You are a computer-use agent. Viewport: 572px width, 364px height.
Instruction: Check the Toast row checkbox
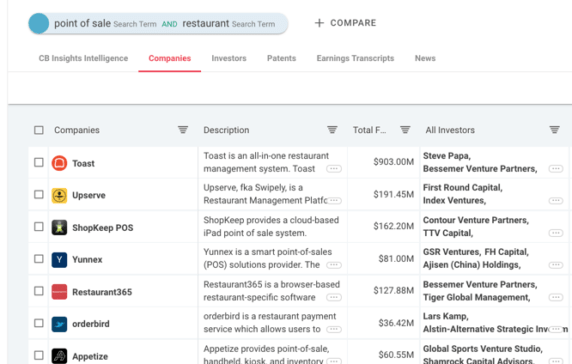(39, 162)
